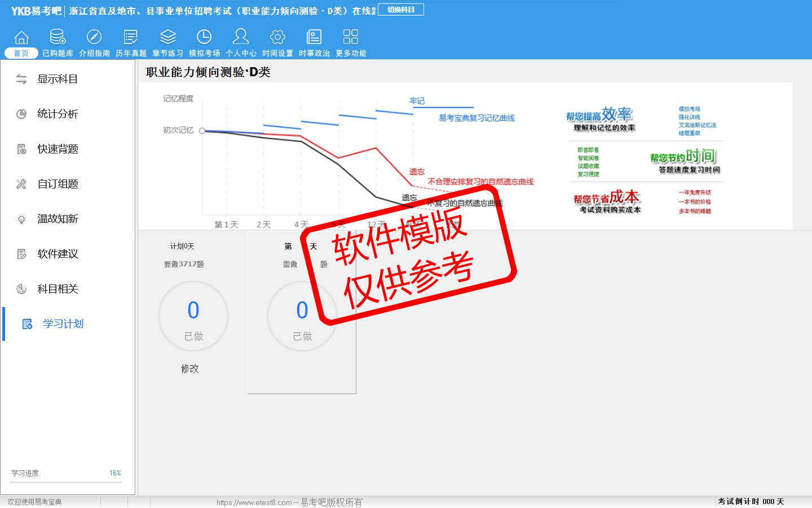The image size is (812, 508).
Task: Open 章节练习 layers icon
Action: (167, 38)
